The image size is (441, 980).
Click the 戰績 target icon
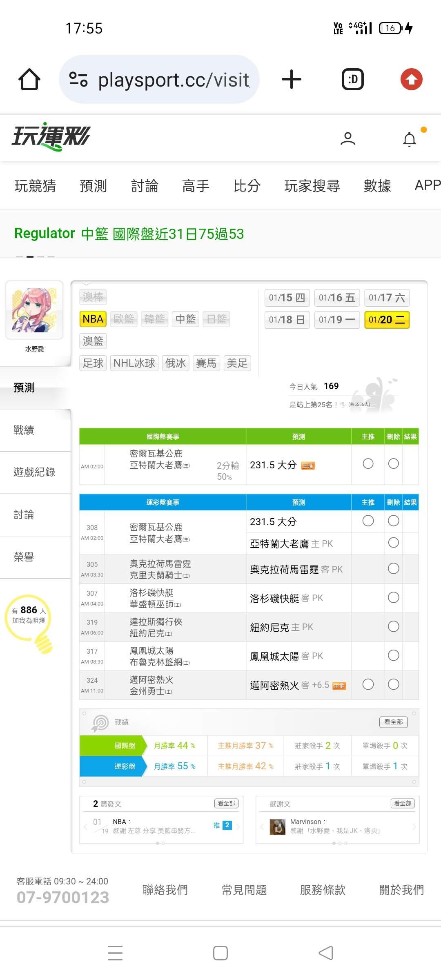pos(100,723)
